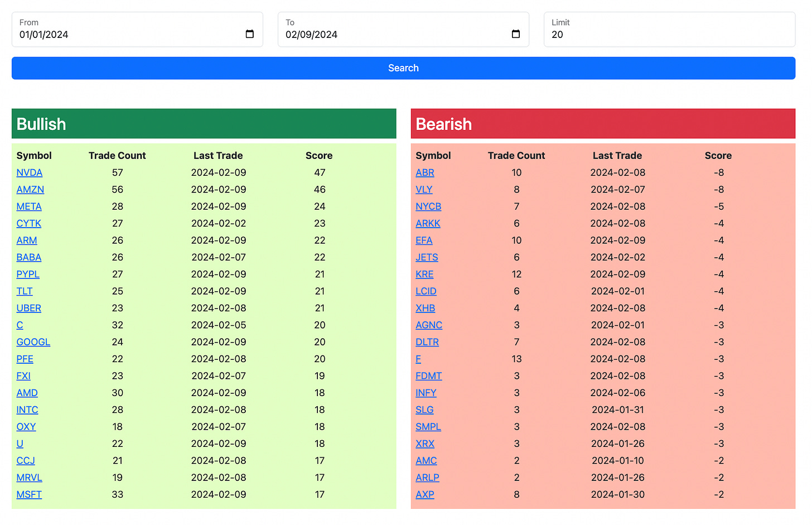Follow the KRE symbol link
The width and height of the screenshot is (812, 525).
tap(424, 274)
